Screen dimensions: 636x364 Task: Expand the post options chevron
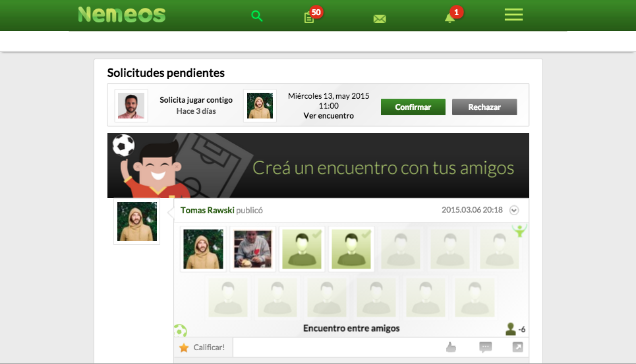pos(514,210)
